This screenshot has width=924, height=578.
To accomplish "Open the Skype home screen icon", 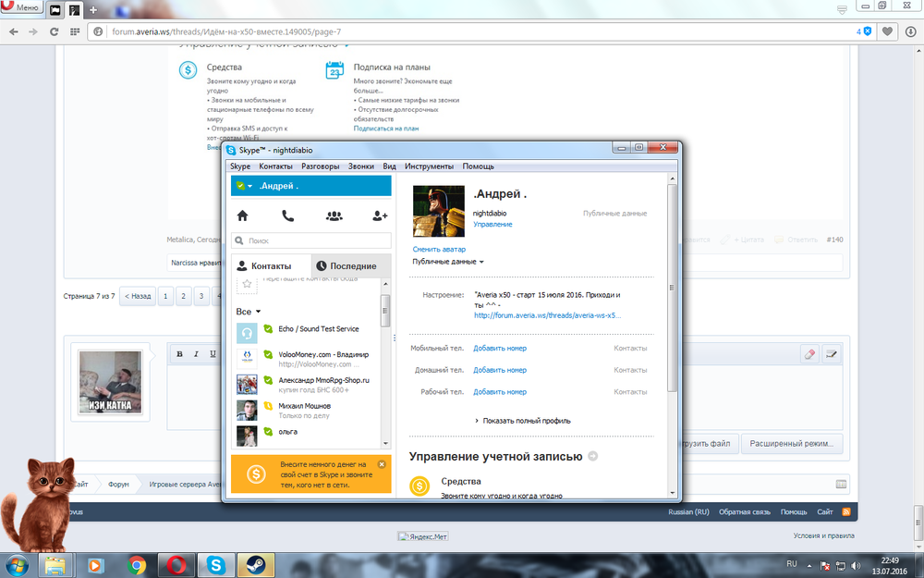I will (x=242, y=215).
